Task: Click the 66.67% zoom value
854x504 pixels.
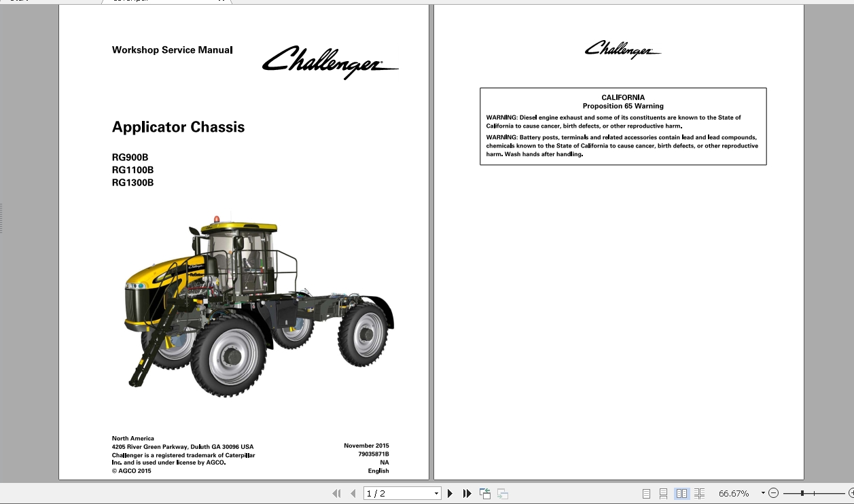Action: tap(734, 494)
